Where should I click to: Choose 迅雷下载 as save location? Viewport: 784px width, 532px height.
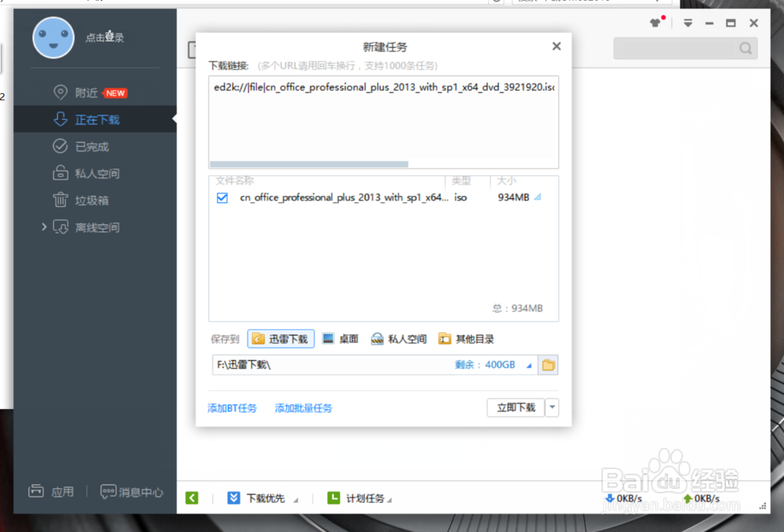281,338
